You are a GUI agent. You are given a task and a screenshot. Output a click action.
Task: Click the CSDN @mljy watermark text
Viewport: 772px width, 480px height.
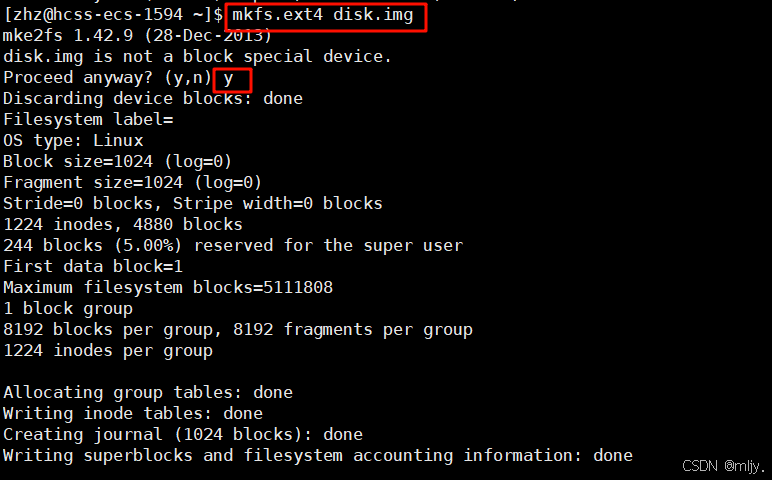[x=724, y=466]
